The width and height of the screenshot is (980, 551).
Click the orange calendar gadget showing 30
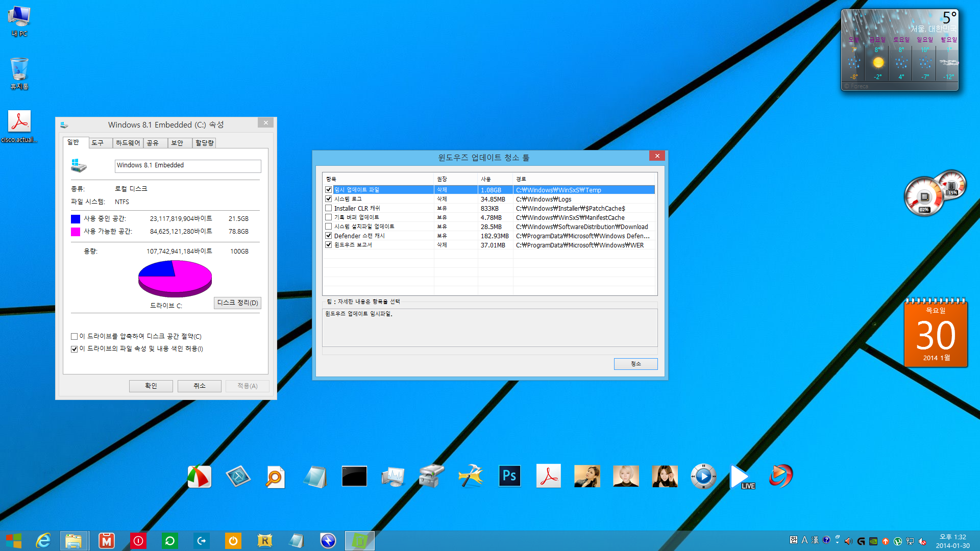click(936, 333)
